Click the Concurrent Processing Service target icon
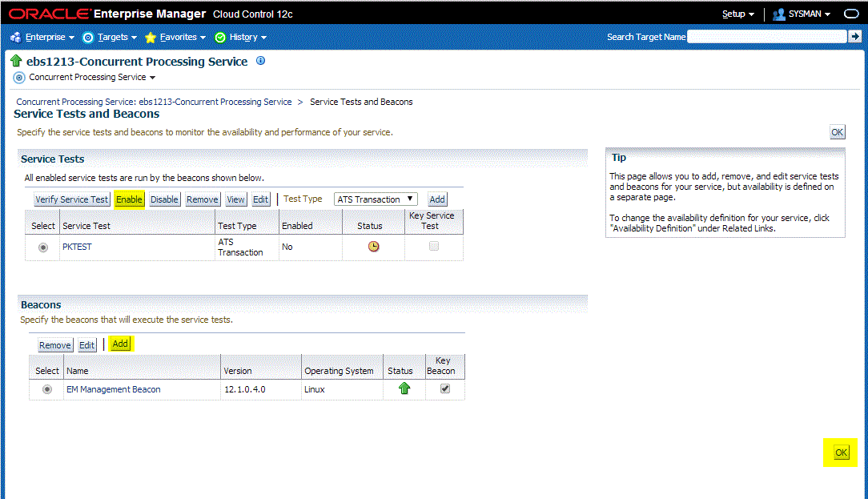The image size is (868, 499). (x=19, y=78)
